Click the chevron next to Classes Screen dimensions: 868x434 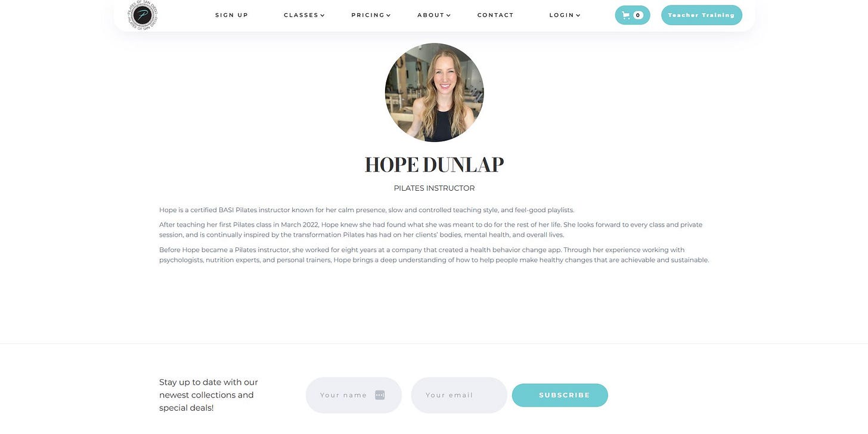pos(323,15)
